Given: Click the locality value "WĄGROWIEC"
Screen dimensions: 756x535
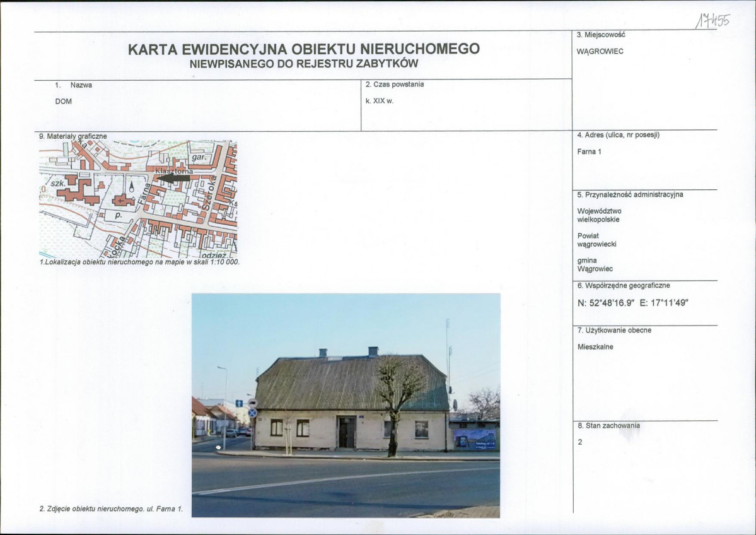Looking at the screenshot, I should click(600, 51).
